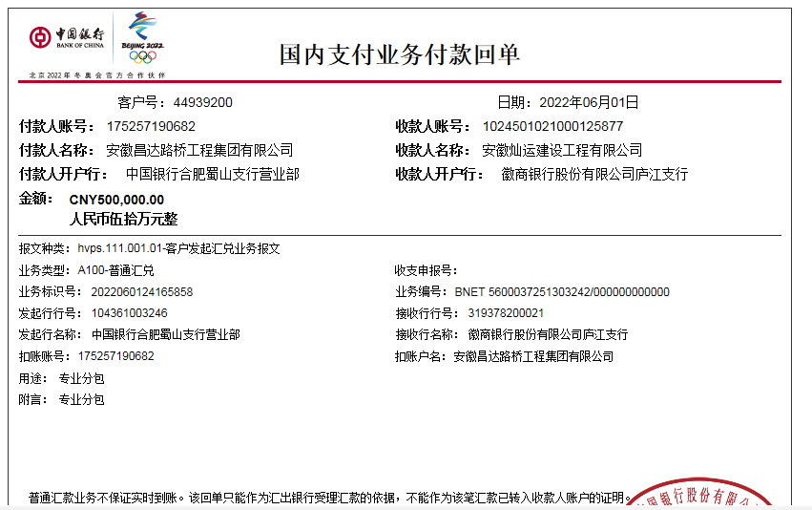812x510 pixels.
Task: Select payee bank name beside 收款人开户行
Action: 594,174
